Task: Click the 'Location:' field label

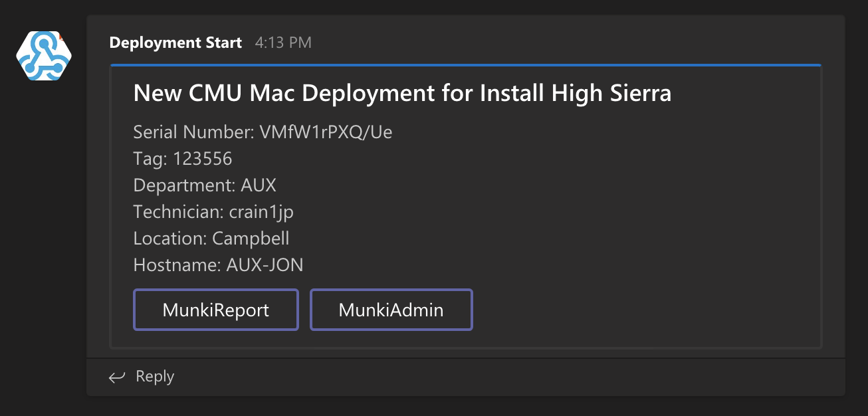Action: coord(170,239)
